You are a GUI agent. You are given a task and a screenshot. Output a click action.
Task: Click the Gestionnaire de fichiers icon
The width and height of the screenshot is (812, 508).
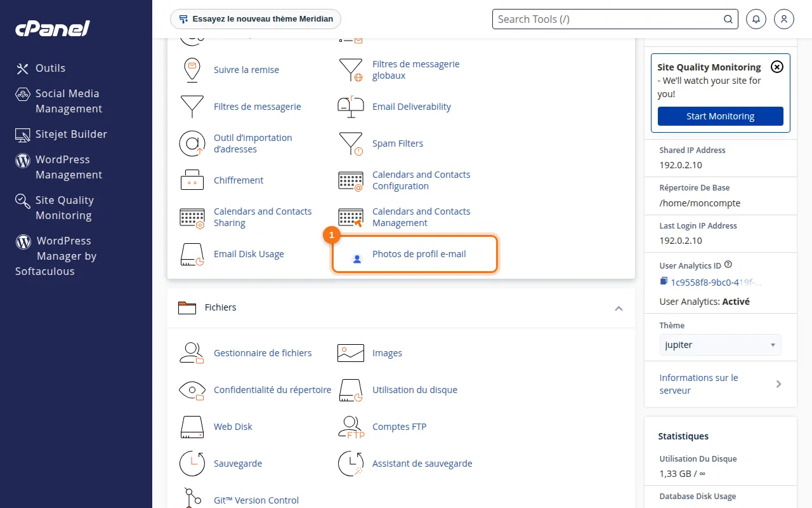(192, 353)
